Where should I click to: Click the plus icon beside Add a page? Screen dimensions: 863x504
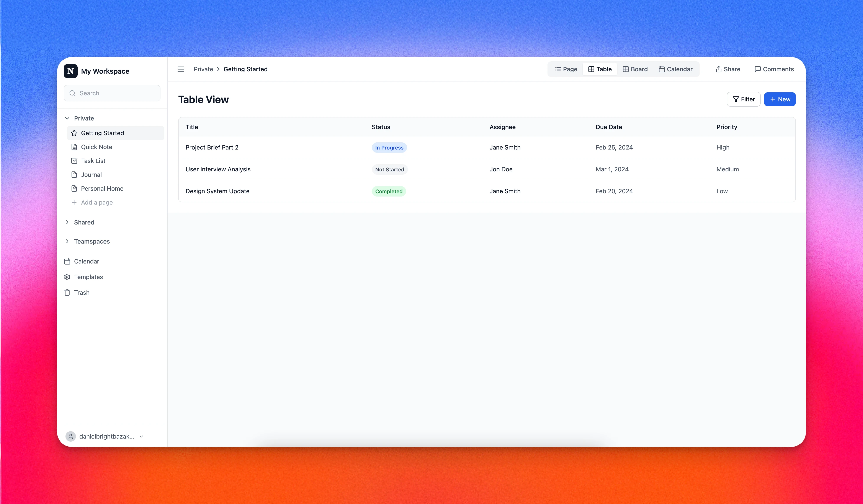74,202
